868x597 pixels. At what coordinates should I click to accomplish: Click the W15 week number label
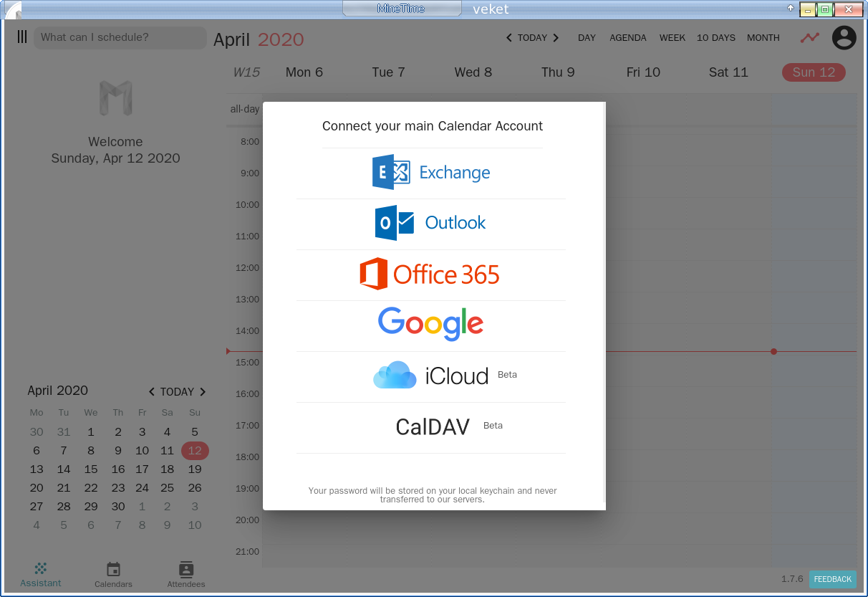246,72
